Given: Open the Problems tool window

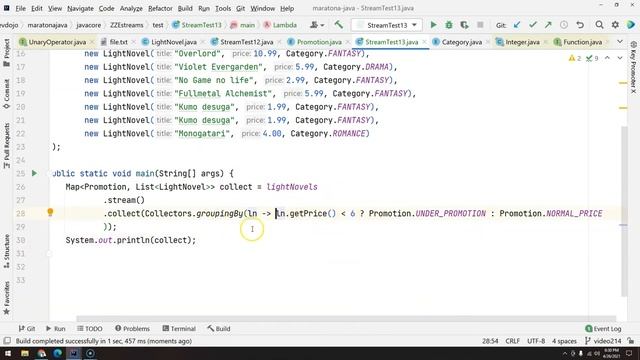Looking at the screenshot, I should coord(132,329).
